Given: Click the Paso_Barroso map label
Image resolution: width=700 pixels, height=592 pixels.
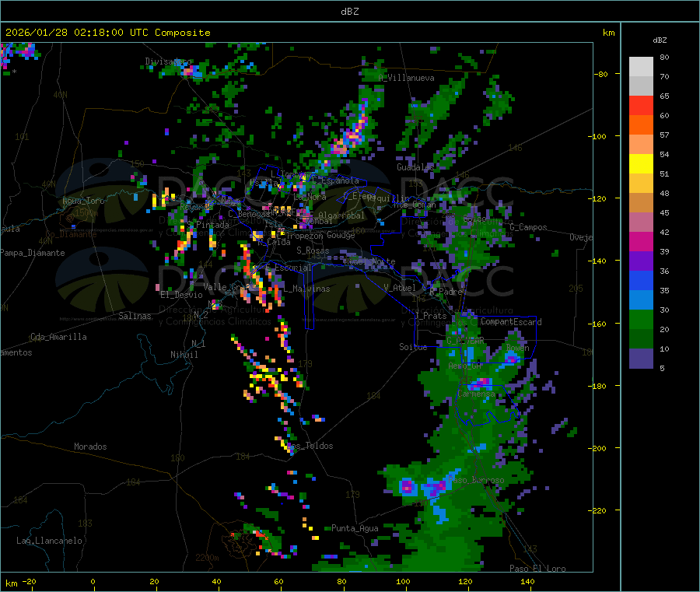Looking at the screenshot, I should click(x=476, y=480).
